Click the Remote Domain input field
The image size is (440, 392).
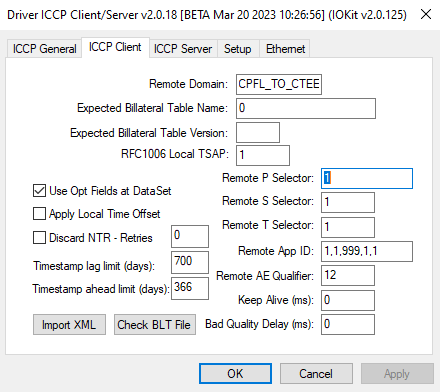coord(279,84)
